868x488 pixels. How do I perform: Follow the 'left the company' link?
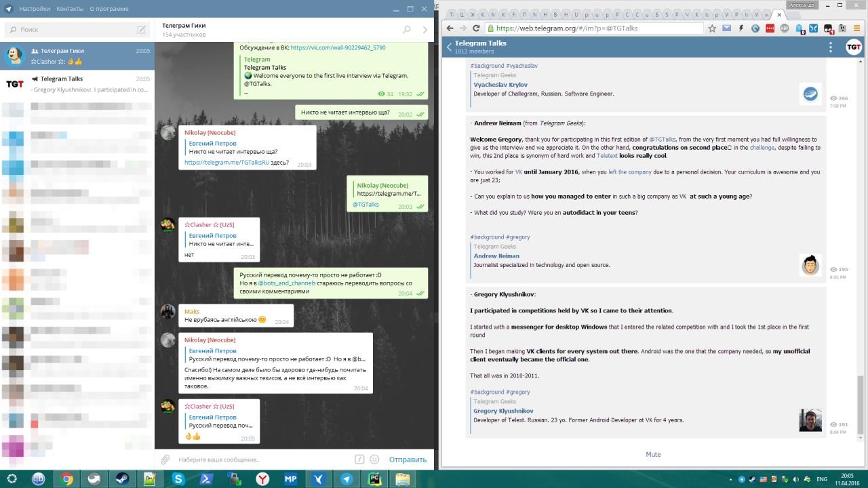[630, 172]
